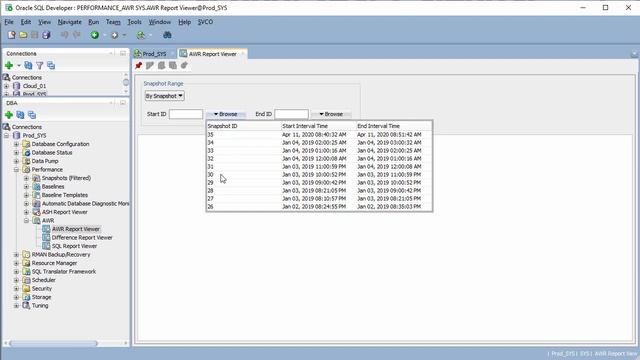Select SQL Report Viewer in tree

click(74, 246)
